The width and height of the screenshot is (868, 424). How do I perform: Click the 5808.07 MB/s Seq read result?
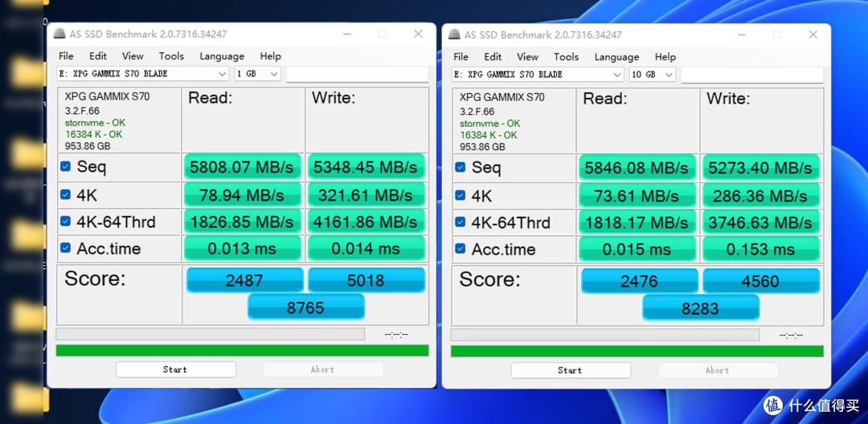tap(242, 166)
